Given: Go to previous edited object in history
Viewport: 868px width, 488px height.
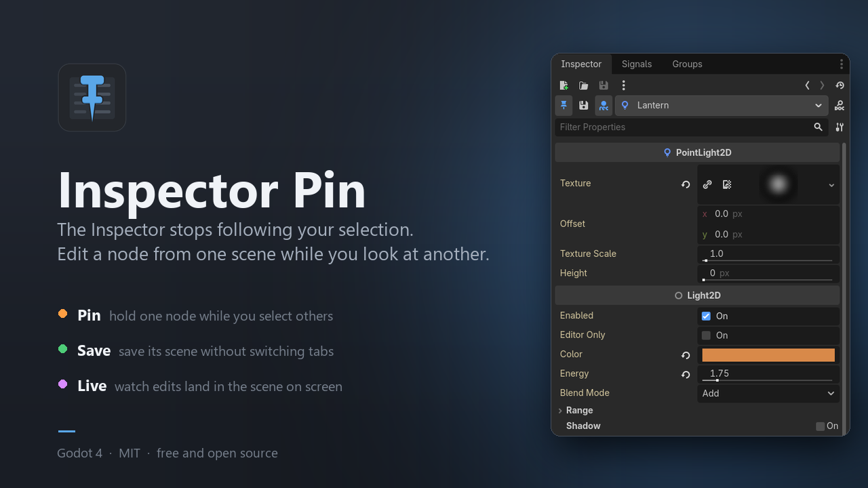Looking at the screenshot, I should 807,85.
